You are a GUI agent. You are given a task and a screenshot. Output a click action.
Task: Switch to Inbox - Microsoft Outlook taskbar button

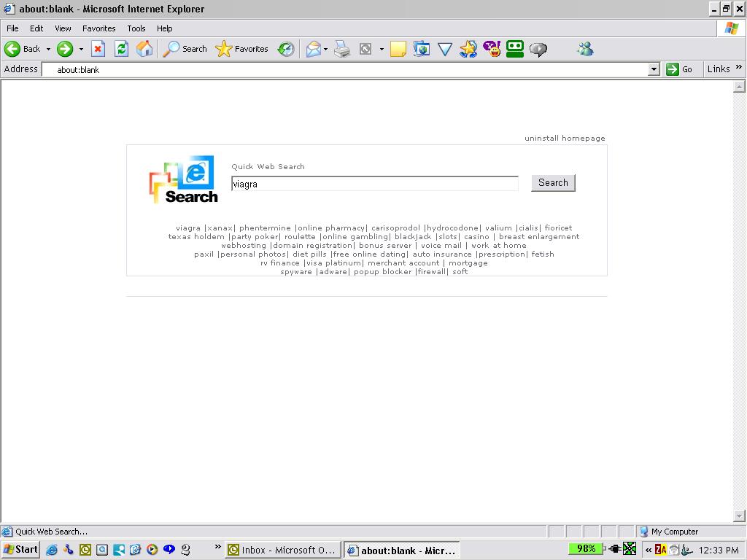pos(281,551)
